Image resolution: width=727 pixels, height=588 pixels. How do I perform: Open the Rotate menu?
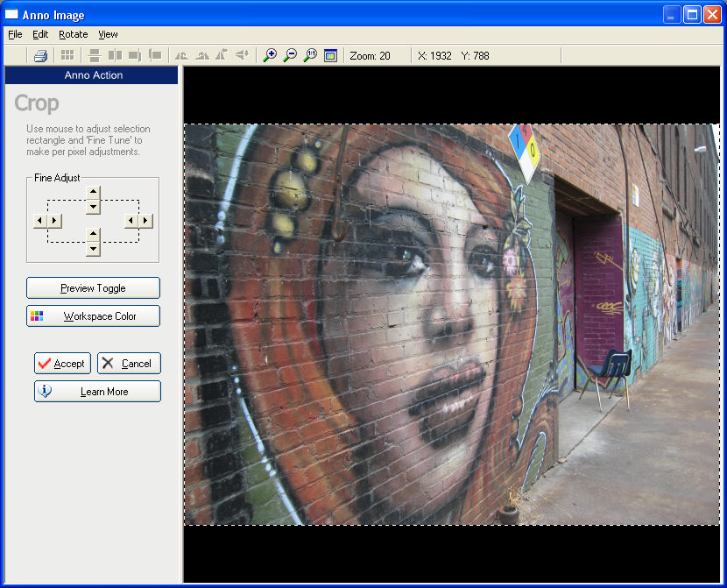point(74,34)
